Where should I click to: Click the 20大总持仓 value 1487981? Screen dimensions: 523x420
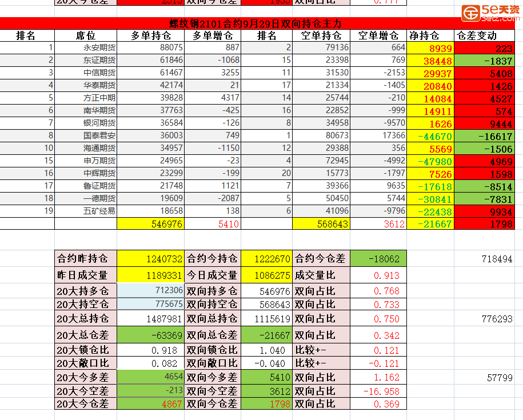click(151, 318)
